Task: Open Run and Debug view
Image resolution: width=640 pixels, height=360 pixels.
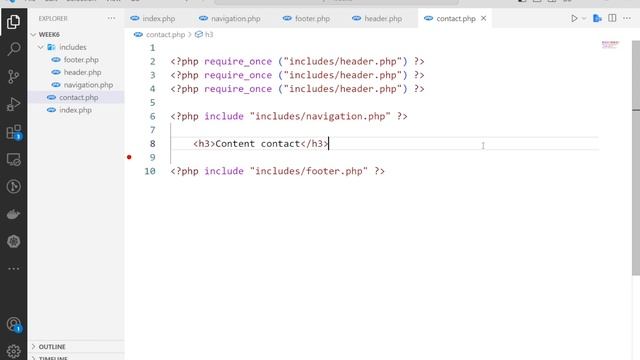Action: [13, 104]
